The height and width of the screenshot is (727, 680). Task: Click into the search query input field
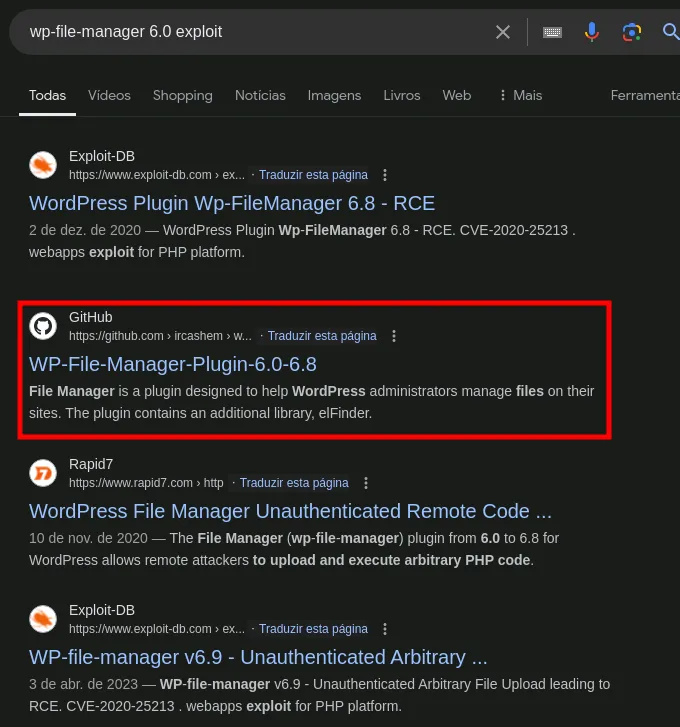250,32
